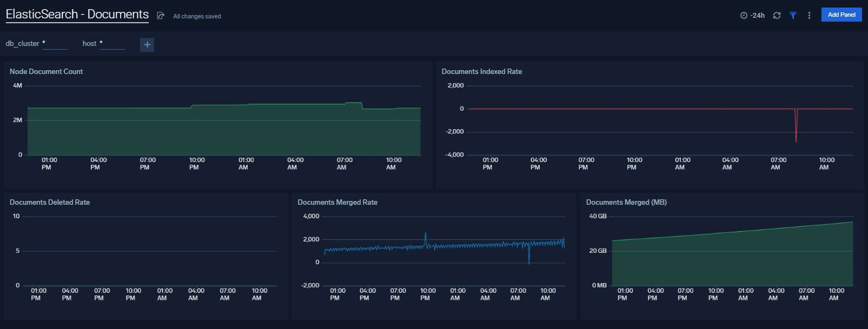The image size is (868, 329).
Task: Open the three-dot more options menu
Action: 809,16
